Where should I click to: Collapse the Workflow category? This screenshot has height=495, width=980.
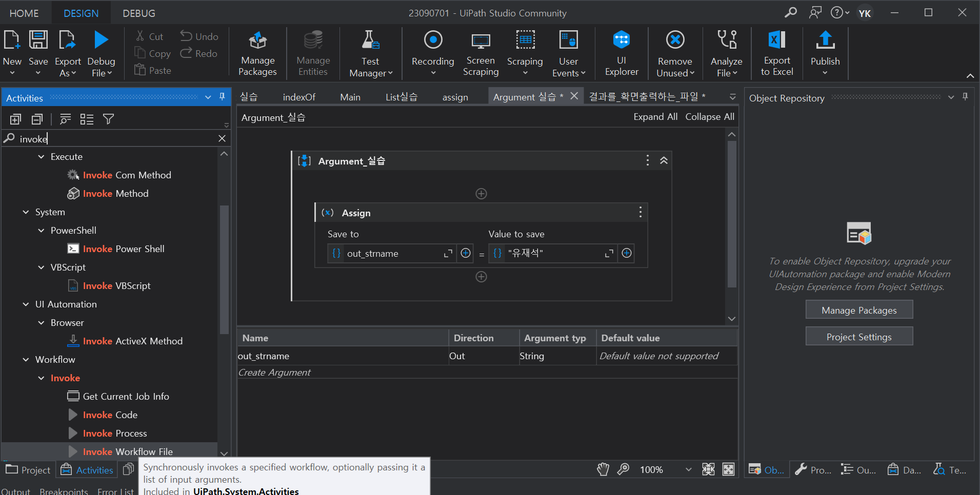tap(26, 360)
